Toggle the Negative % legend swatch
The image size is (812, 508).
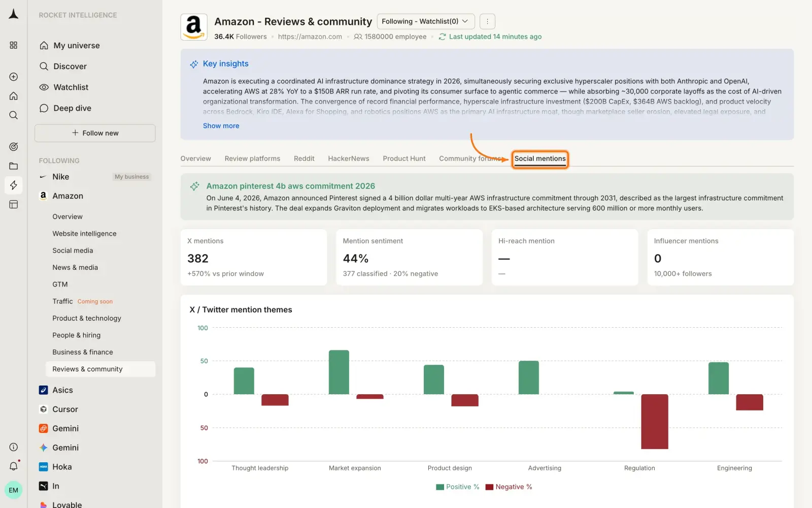coord(489,487)
